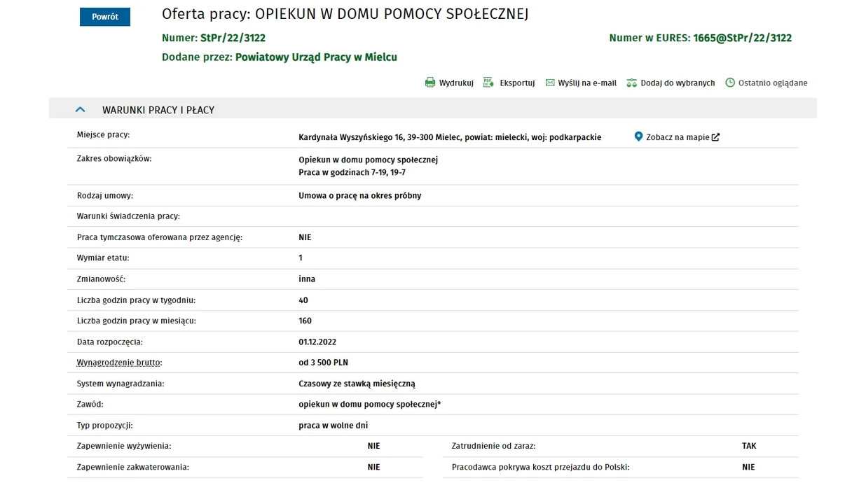866x504 pixels.
Task: Click the Wymiar etatu value 1
Action: (x=301, y=258)
